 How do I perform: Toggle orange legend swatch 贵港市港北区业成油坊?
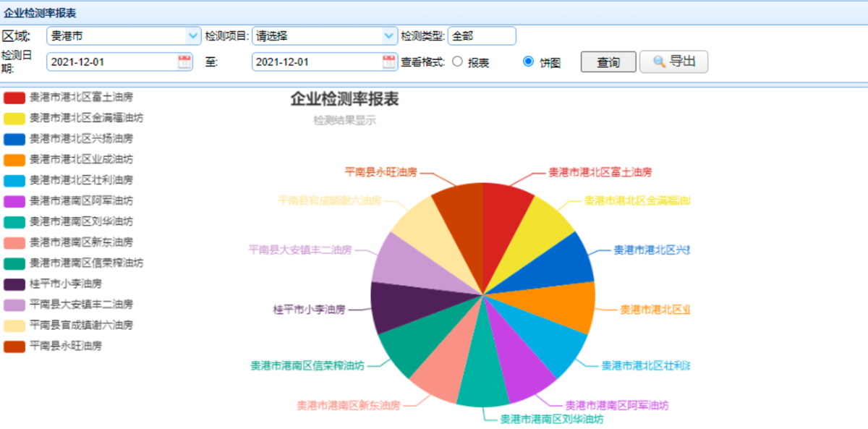click(14, 159)
